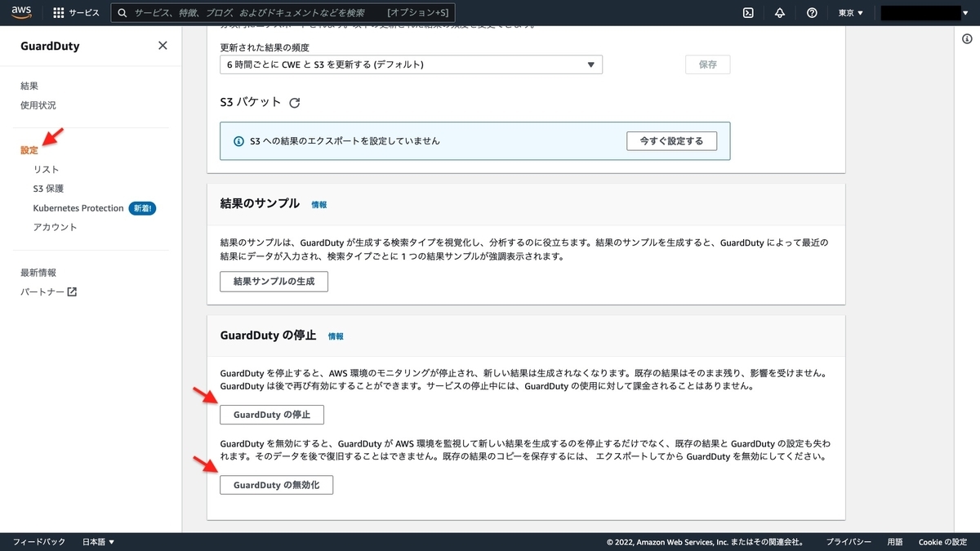Launch CloudShell from the top bar
Viewport: 980px width, 551px height.
coord(748,12)
